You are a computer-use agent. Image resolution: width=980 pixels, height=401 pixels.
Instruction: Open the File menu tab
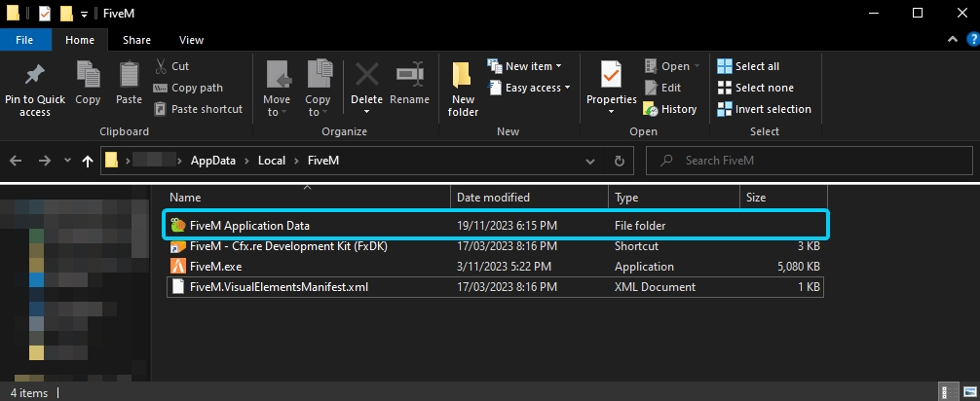click(x=25, y=40)
